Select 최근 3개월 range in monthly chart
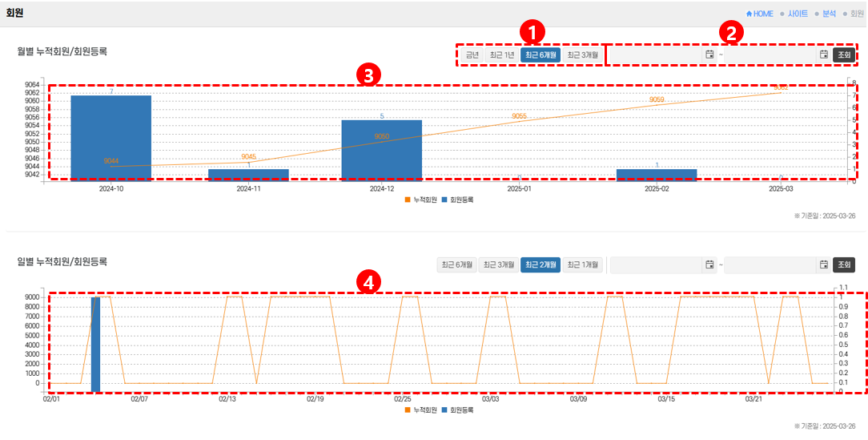This screenshot has height=440, width=868. (x=582, y=54)
